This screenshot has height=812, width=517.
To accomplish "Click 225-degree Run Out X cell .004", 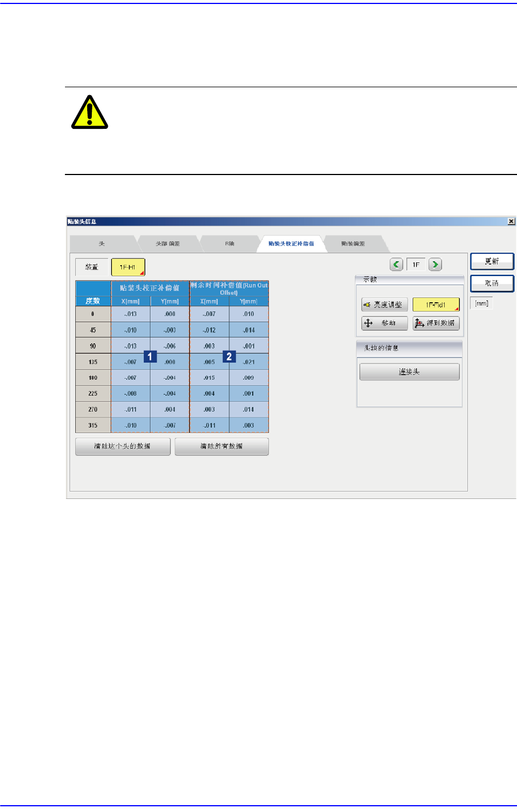I will [209, 393].
